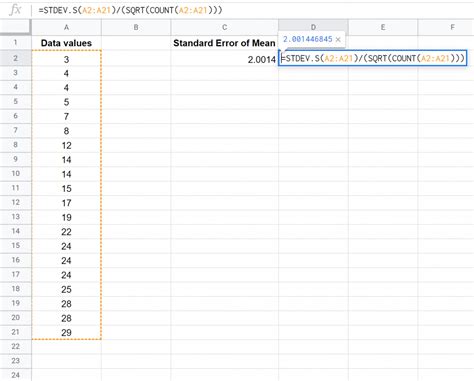Select cell A6 with value 7
This screenshot has height=381, width=474.
[66, 116]
